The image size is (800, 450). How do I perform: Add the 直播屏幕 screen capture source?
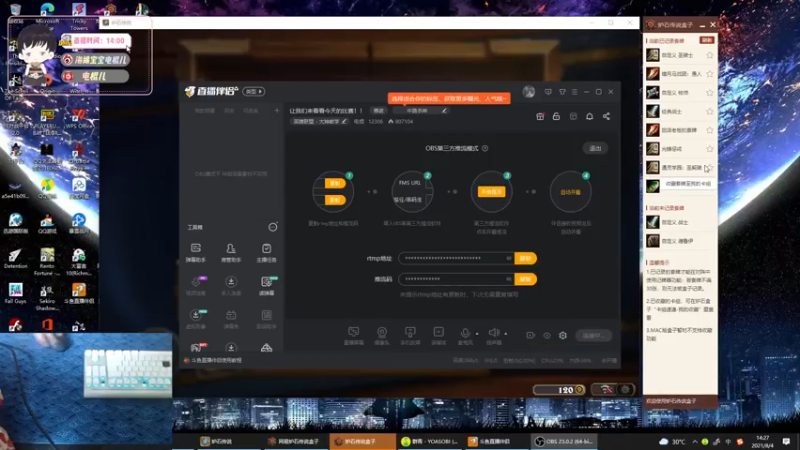pos(354,335)
